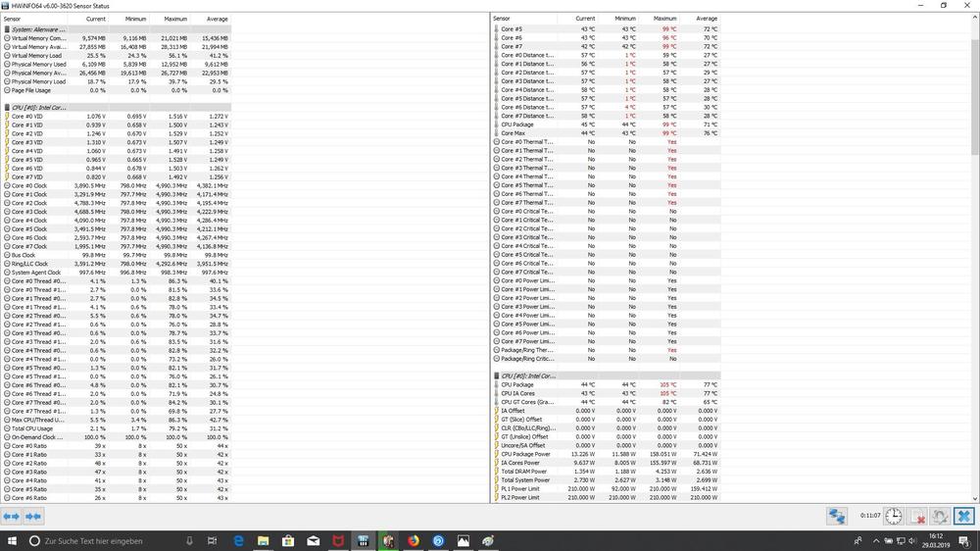980x551 pixels.
Task: Click the shrink panels inward arrows icon
Action: [x=33, y=516]
